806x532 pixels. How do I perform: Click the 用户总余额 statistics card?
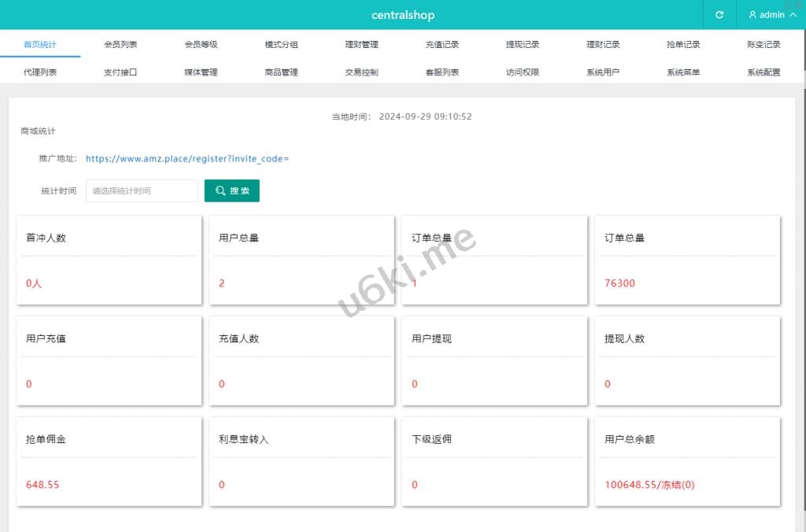[x=687, y=461]
